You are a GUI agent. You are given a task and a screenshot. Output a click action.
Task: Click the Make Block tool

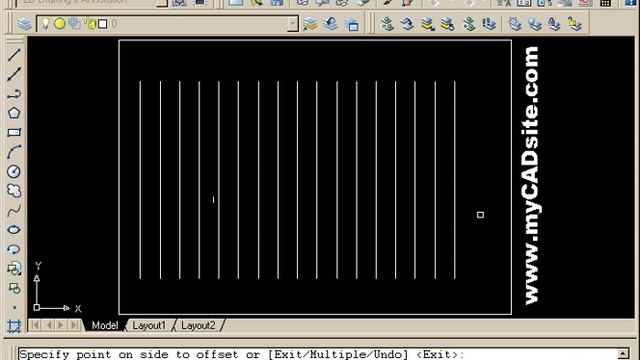pos(14,288)
